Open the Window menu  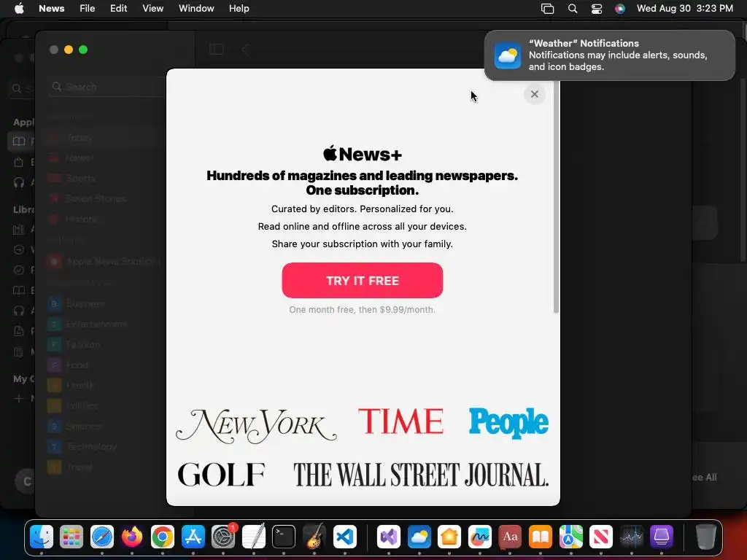[196, 9]
